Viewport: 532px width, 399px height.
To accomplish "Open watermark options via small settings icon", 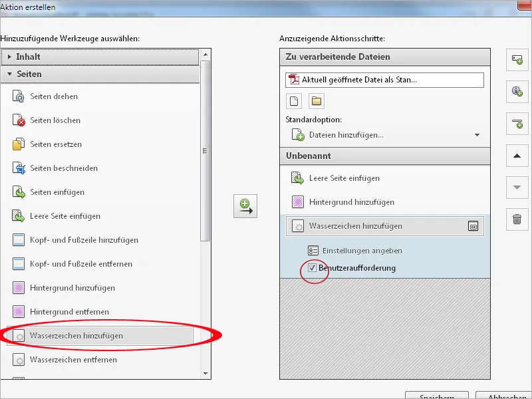I will tap(473, 226).
